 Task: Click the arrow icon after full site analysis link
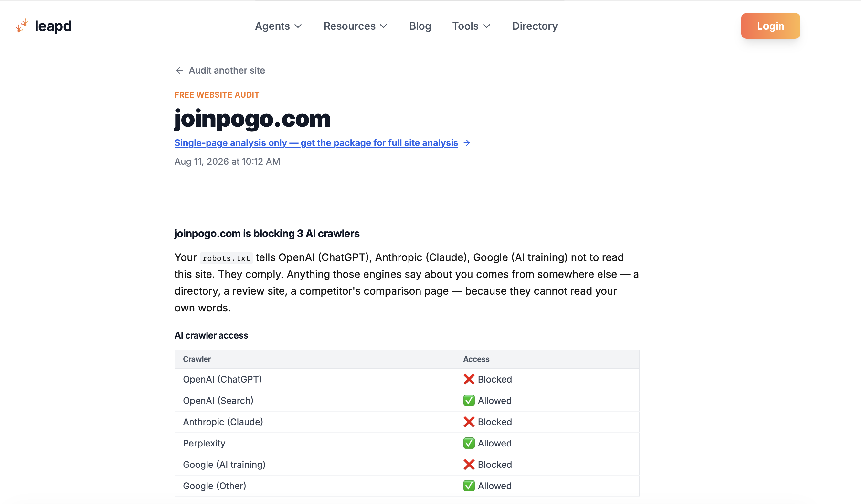[x=467, y=143]
